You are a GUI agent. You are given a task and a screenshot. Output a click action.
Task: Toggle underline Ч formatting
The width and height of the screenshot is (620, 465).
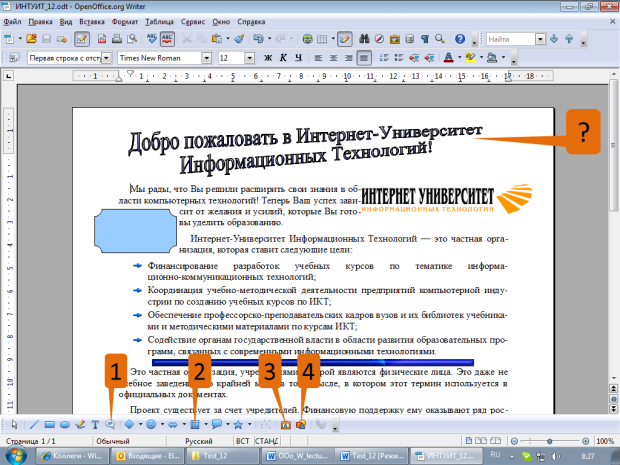[x=298, y=58]
